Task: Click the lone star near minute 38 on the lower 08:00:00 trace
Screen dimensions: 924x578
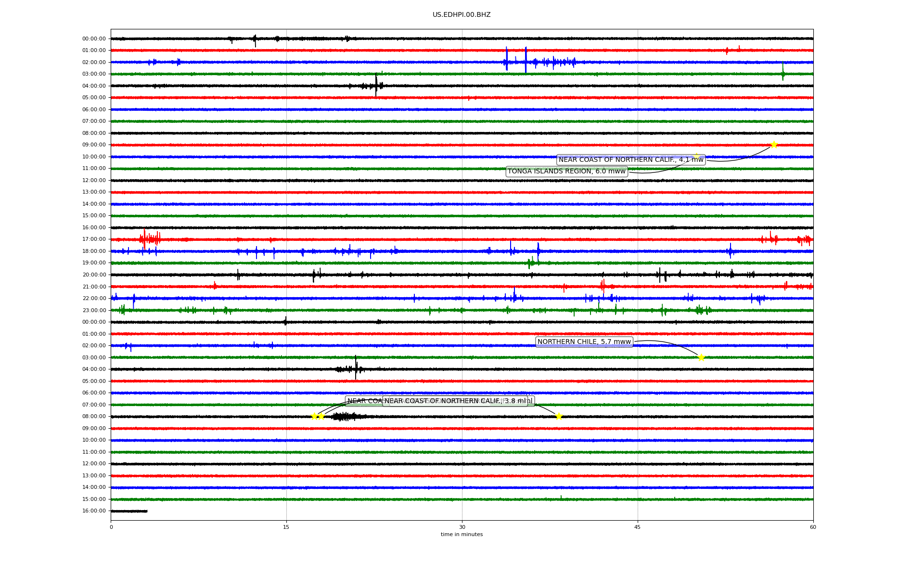Action: click(x=559, y=416)
